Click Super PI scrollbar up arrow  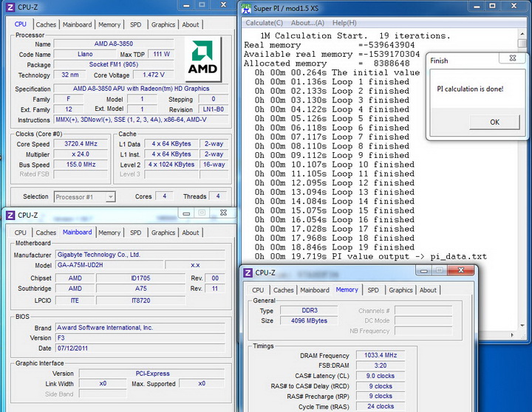point(522,33)
